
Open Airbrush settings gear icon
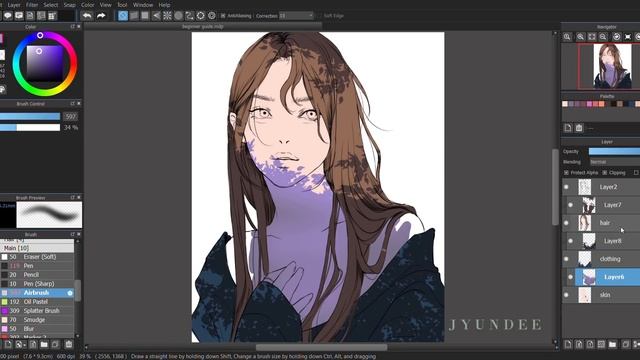(x=70, y=293)
